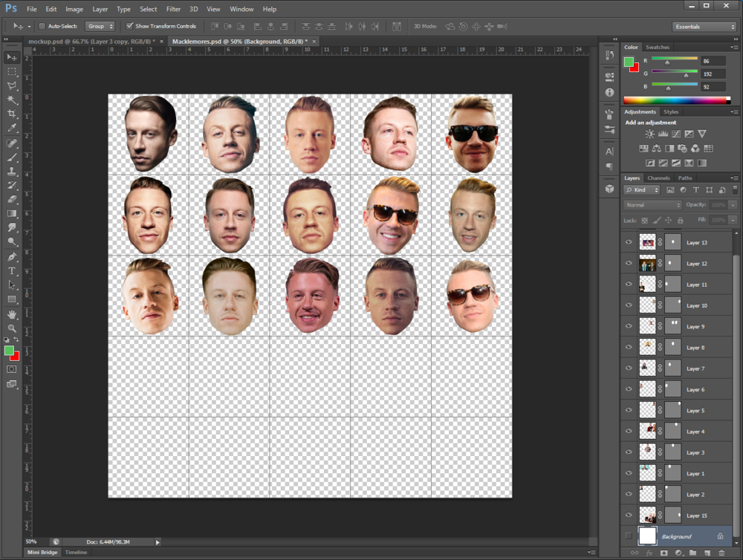Pick the Clone Stamp tool
This screenshot has width=743, height=560.
click(12, 171)
